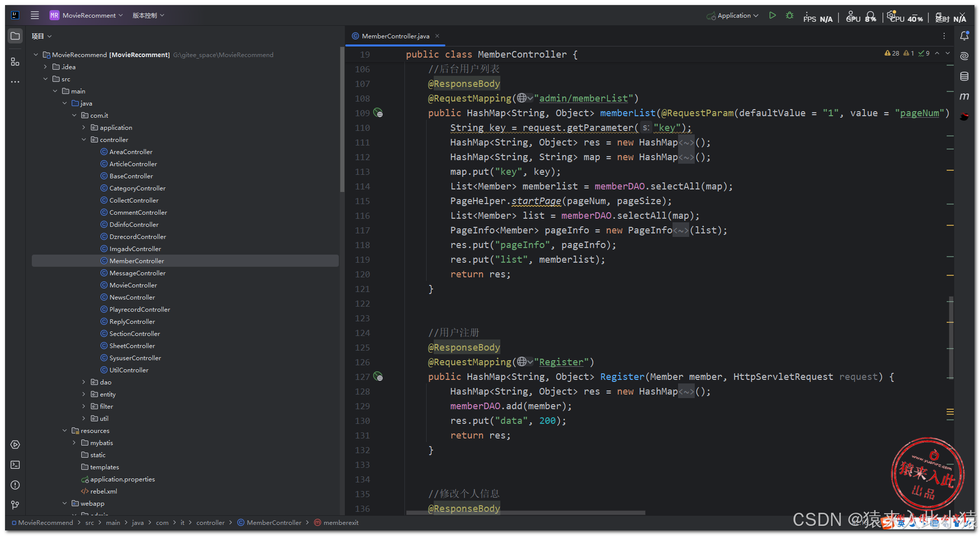This screenshot has height=536, width=980.
Task: Click the editor horizontal scrollbar
Action: tap(526, 513)
